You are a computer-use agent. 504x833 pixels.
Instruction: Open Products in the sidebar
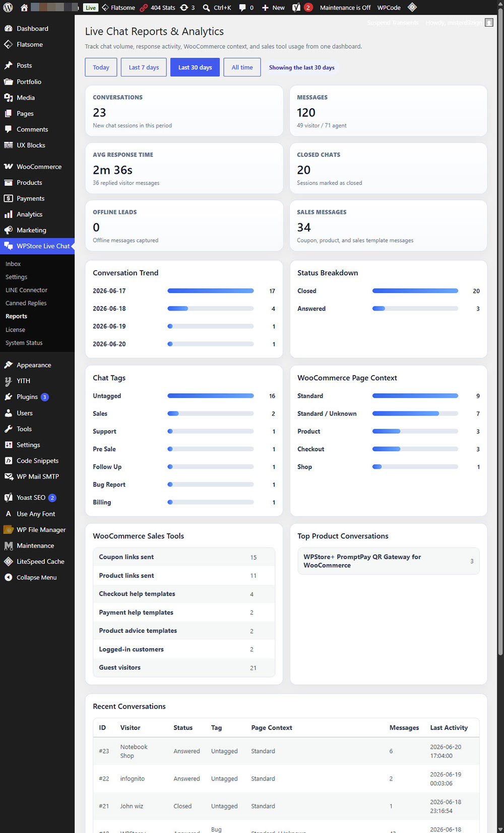(x=37, y=182)
